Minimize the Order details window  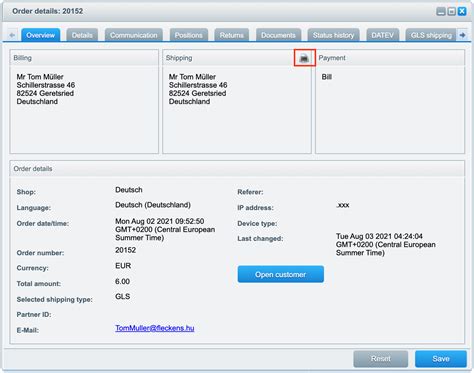pyautogui.click(x=441, y=12)
